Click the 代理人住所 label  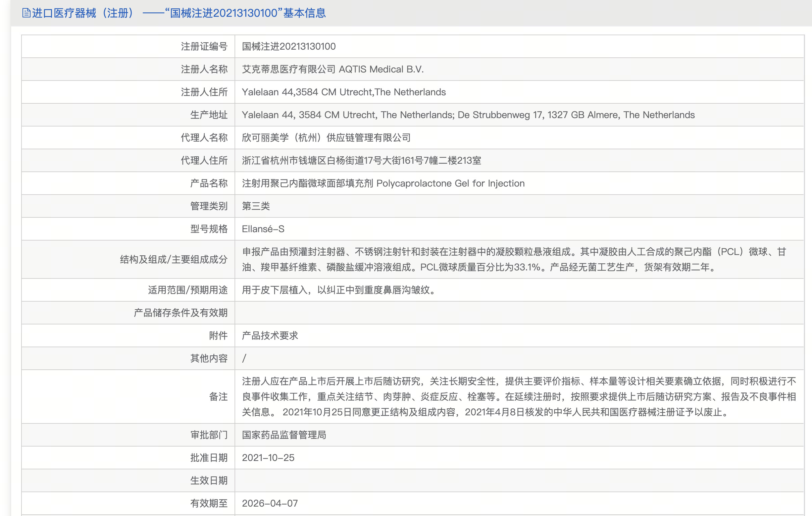click(x=204, y=160)
